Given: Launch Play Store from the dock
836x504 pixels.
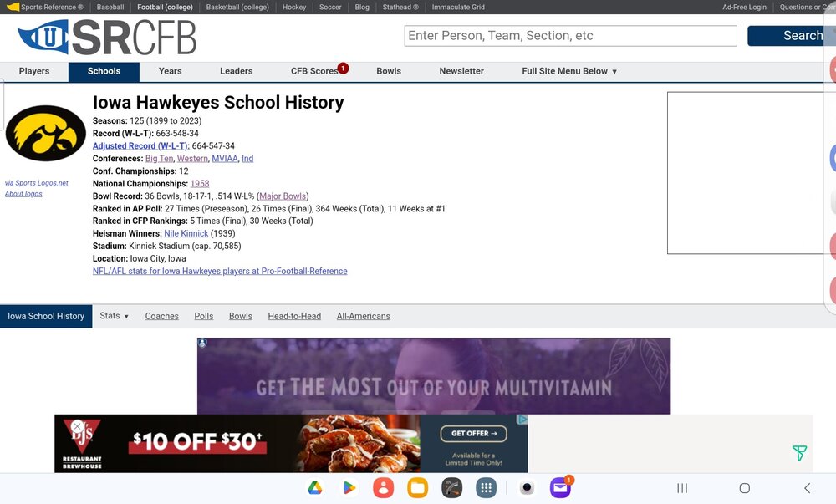Looking at the screenshot, I should (349, 488).
